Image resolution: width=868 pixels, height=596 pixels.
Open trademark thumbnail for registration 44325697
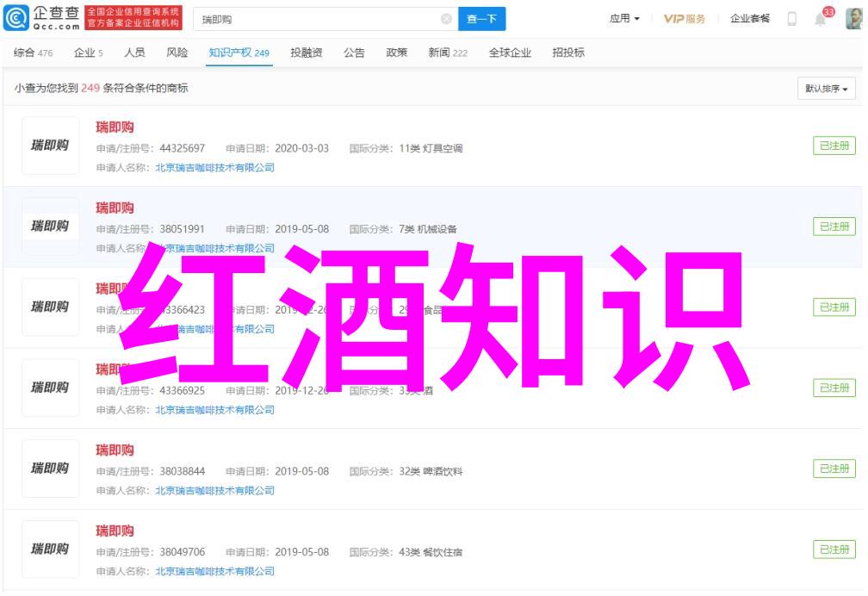50,146
